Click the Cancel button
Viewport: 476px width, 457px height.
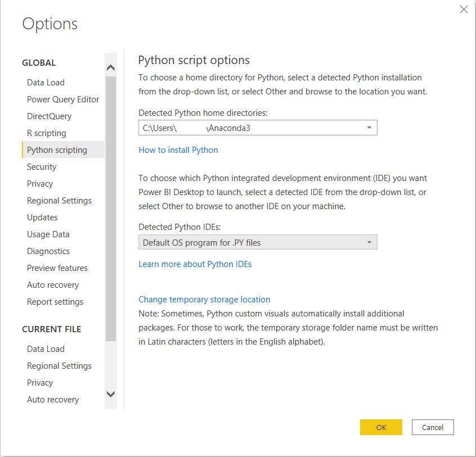click(433, 427)
